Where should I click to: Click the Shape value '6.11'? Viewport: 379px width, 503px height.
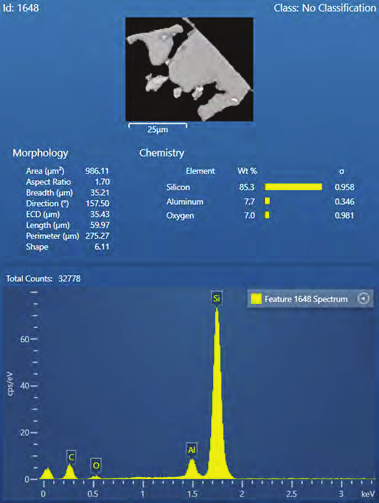coord(102,247)
